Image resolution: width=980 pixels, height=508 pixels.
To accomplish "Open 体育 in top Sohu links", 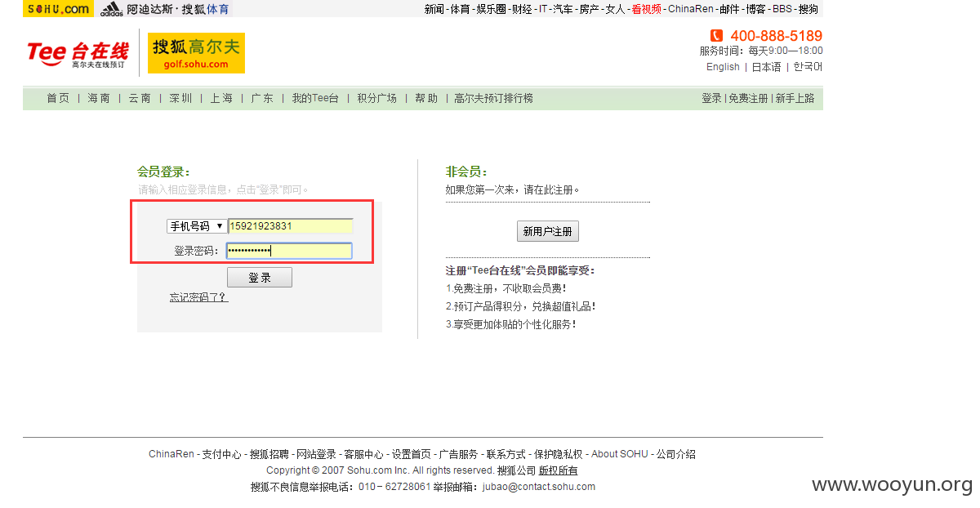I will click(461, 9).
